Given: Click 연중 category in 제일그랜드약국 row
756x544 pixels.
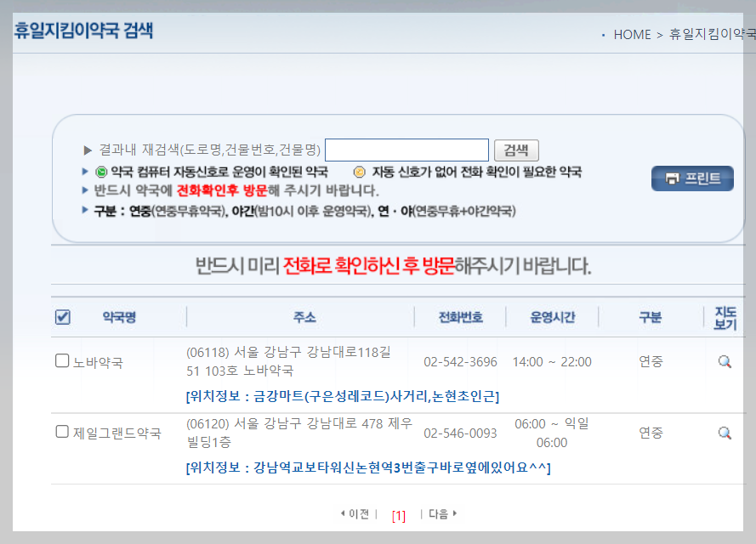Looking at the screenshot, I should tap(651, 433).
